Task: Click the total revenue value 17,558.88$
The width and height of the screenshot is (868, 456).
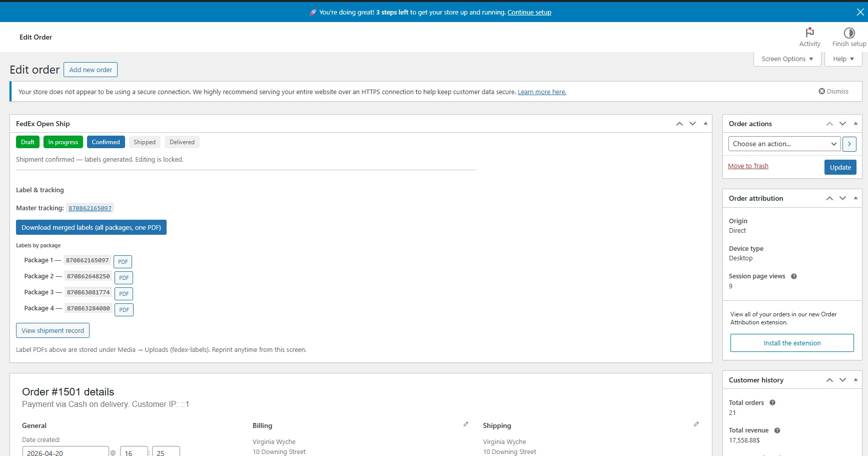Action: [x=744, y=440]
